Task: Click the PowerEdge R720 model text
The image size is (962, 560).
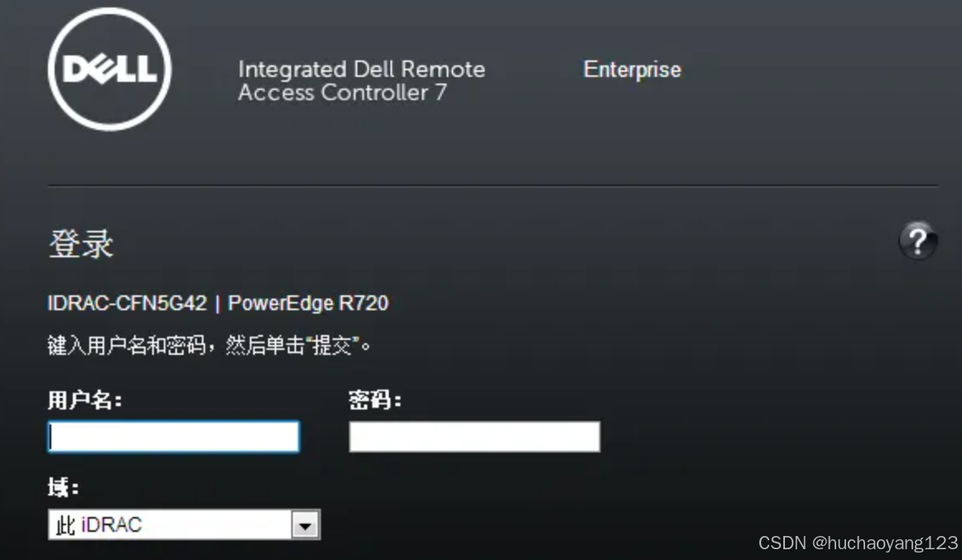Action: pyautogui.click(x=308, y=304)
